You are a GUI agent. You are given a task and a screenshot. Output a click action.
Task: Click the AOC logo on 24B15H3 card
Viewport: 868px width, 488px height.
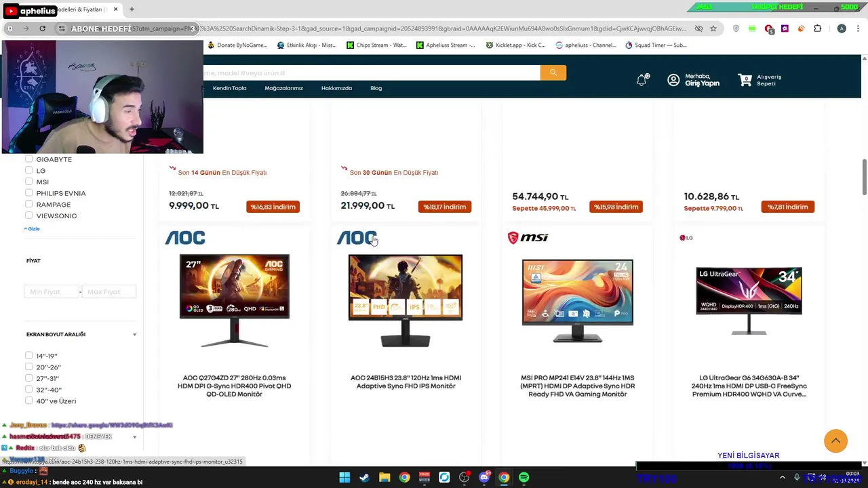click(356, 238)
